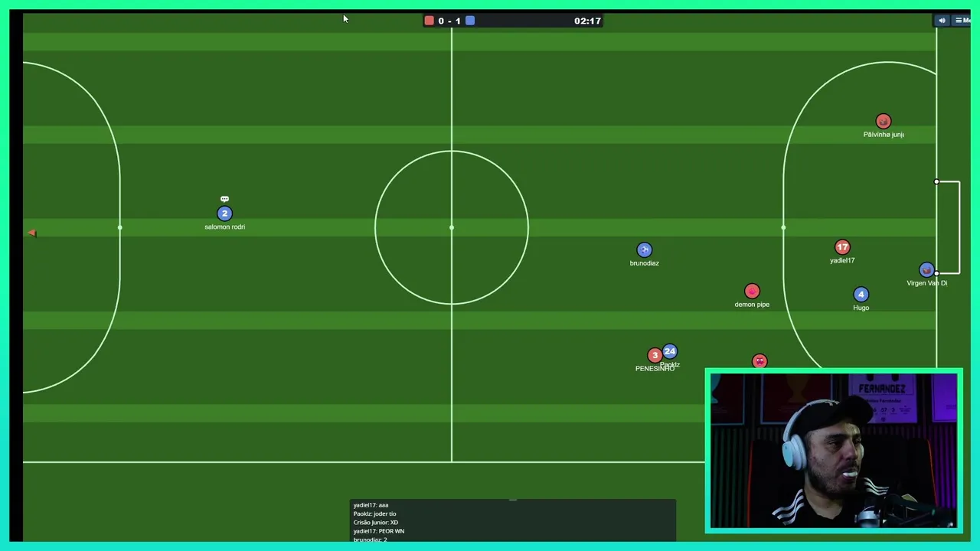Click the red disc above the webcam overlay

[x=759, y=361]
